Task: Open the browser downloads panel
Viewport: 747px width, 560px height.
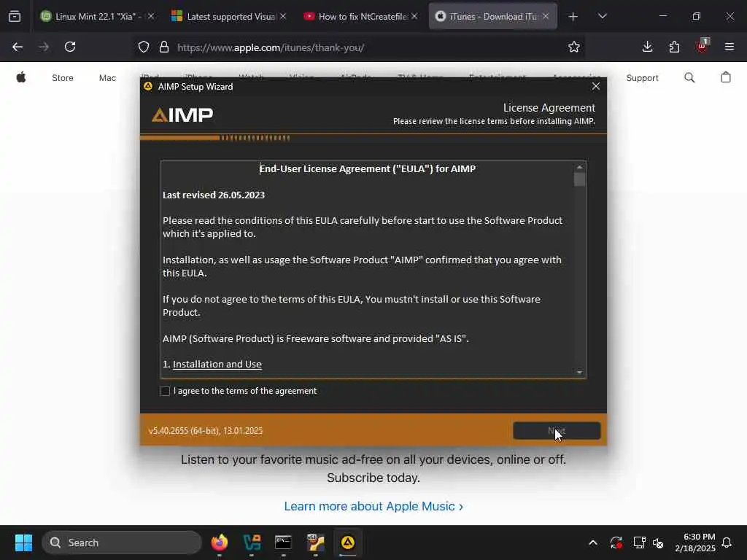Action: click(648, 47)
